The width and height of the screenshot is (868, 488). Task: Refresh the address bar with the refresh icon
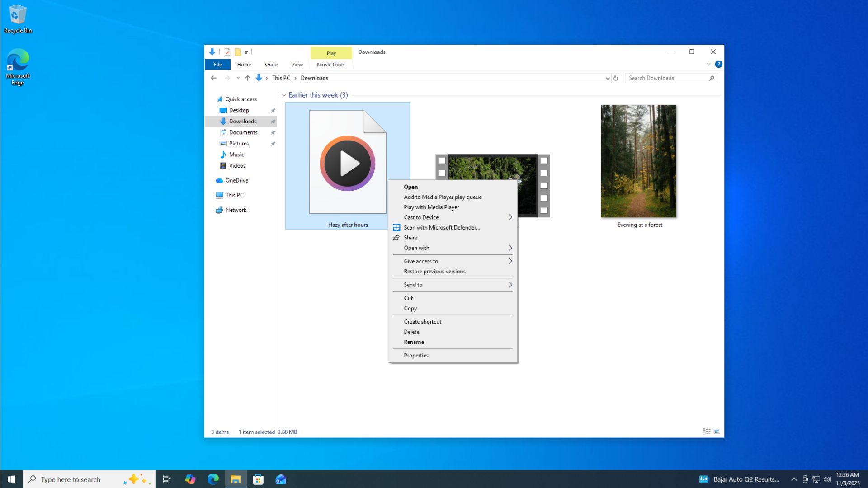616,78
